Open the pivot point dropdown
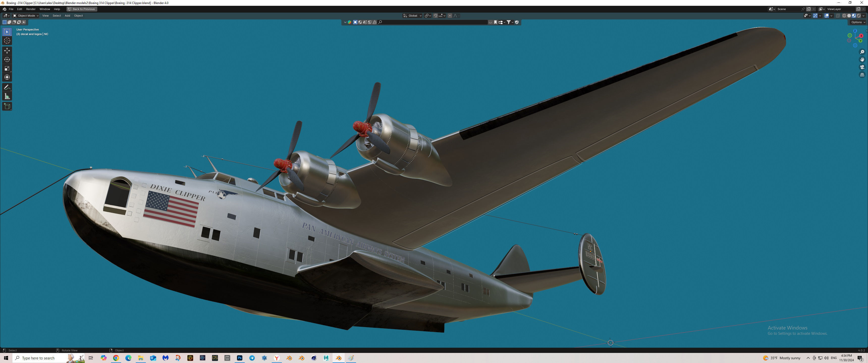868x363 pixels. [x=428, y=15]
